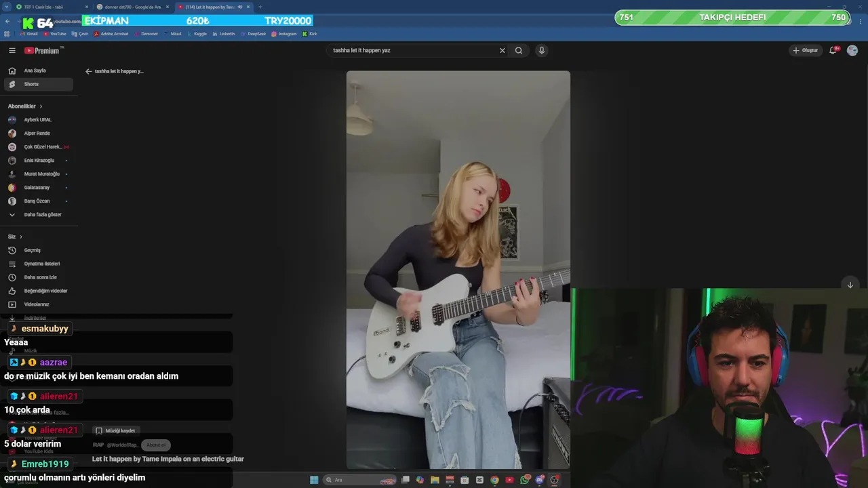Click the Müziği kaydet button
The height and width of the screenshot is (488, 868).
pyautogui.click(x=115, y=430)
